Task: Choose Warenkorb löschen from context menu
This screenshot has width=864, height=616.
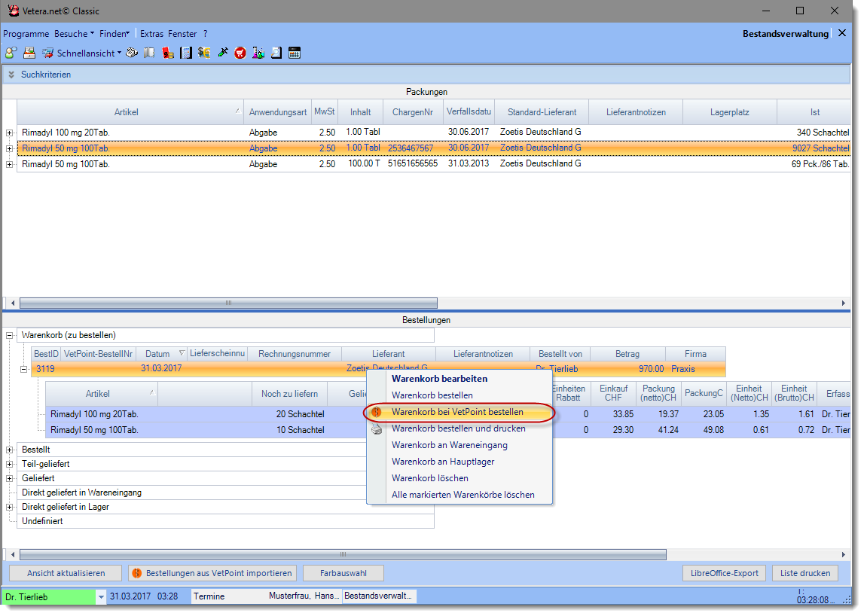Action: [429, 478]
